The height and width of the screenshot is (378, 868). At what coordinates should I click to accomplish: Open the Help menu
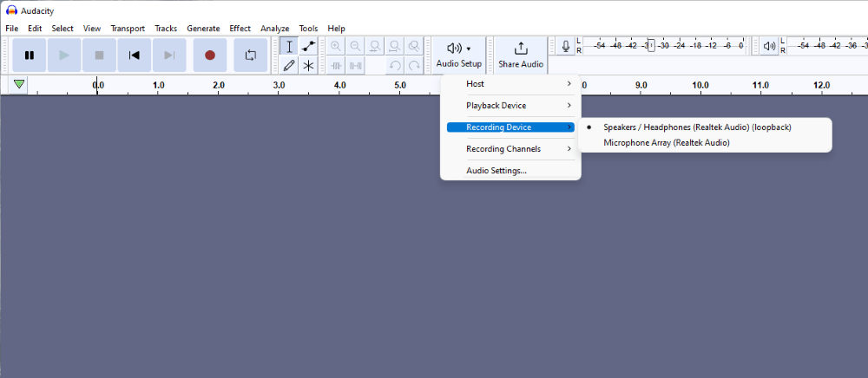[x=337, y=29]
